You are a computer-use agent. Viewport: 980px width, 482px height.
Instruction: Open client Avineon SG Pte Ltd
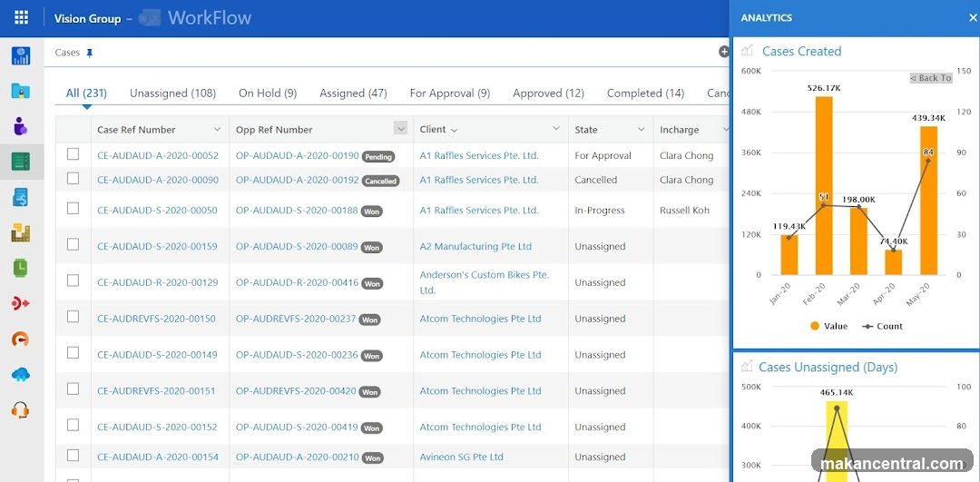pos(461,457)
